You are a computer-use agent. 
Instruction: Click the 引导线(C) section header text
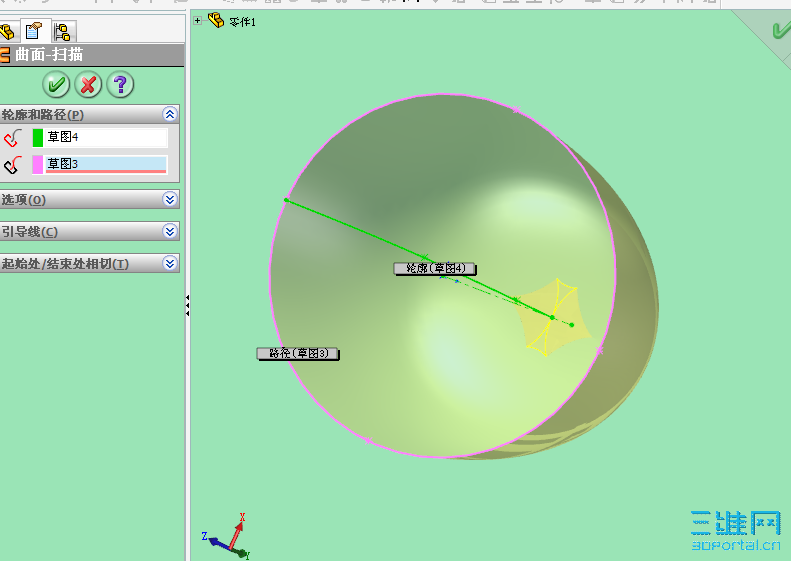coord(30,232)
